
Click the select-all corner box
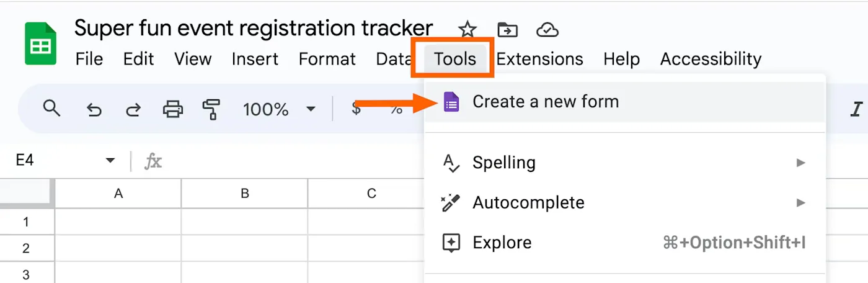coord(27,194)
